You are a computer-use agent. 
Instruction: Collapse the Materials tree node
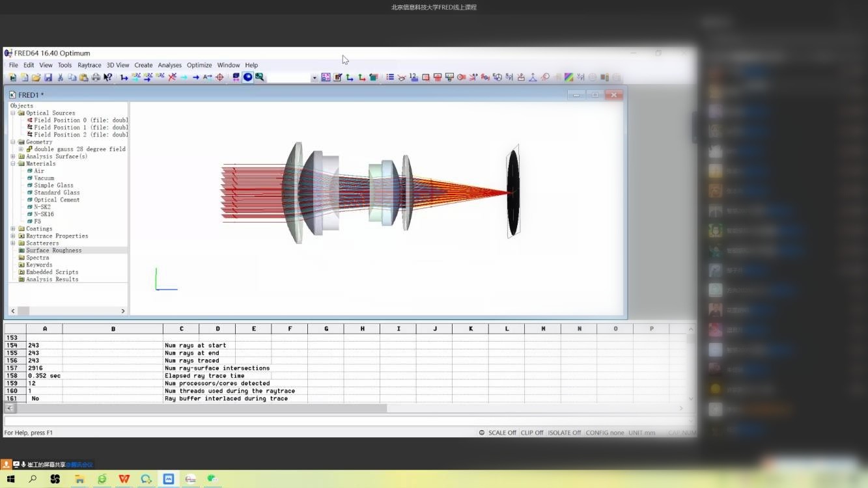coord(13,164)
